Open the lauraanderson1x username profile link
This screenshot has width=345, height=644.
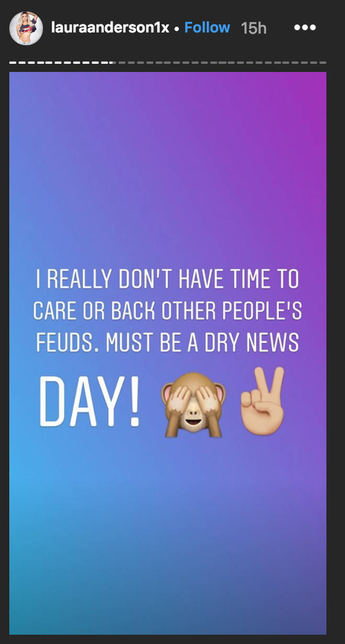(x=110, y=28)
